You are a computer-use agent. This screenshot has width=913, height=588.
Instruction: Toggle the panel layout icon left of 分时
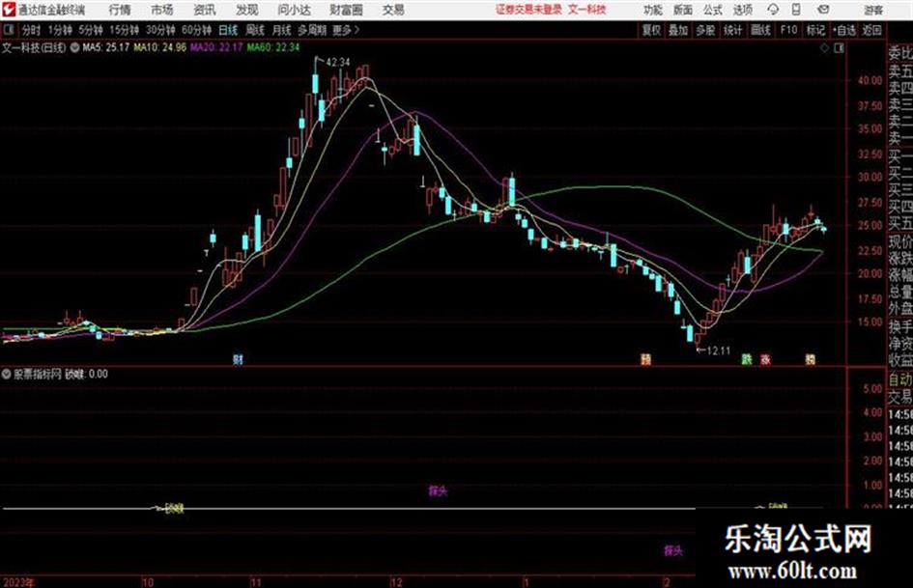8,30
